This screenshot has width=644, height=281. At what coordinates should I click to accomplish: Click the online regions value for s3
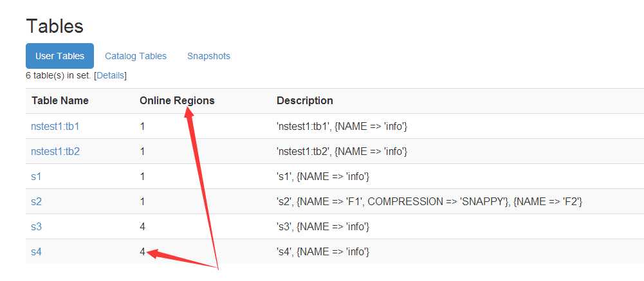pos(143,226)
